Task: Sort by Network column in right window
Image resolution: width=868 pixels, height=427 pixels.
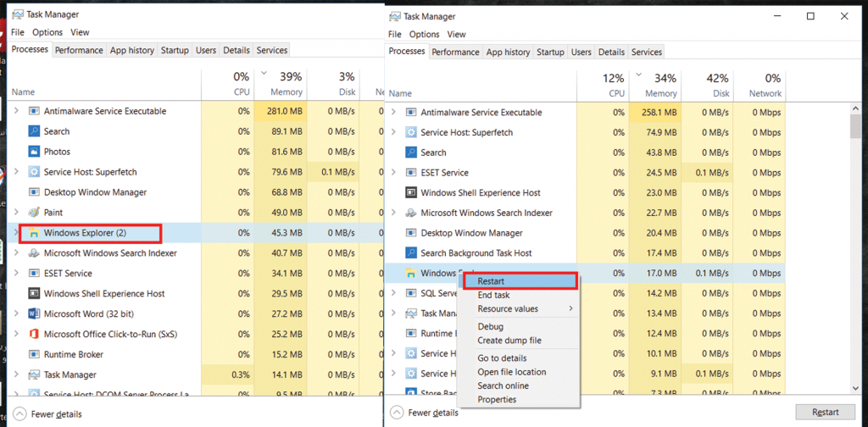Action: [x=759, y=86]
